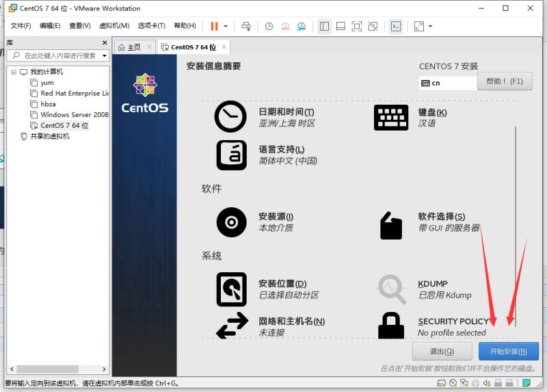Click the Unity mode toolbar icon

click(373, 26)
